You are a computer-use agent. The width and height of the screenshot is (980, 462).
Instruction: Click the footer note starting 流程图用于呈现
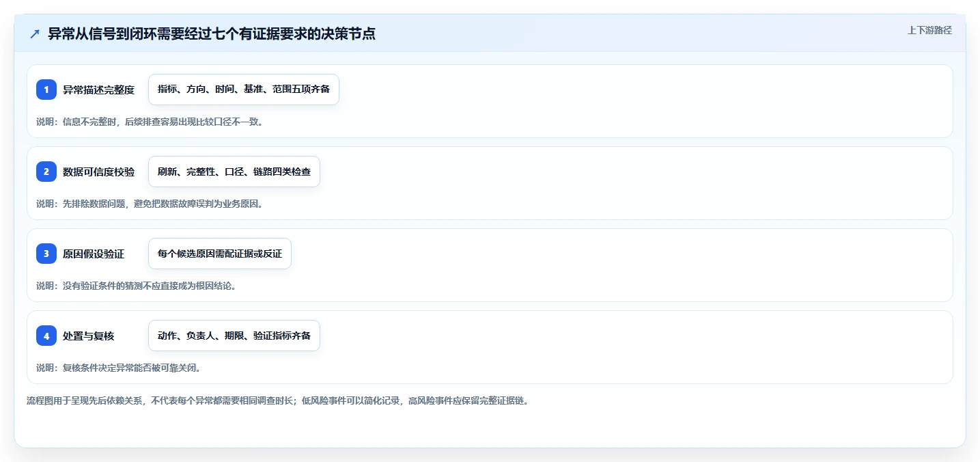coord(277,400)
